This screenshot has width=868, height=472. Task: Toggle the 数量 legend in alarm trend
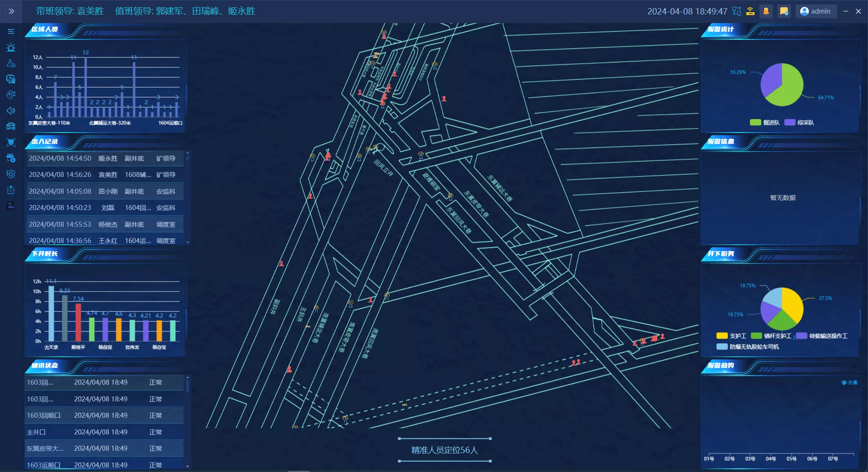(849, 382)
